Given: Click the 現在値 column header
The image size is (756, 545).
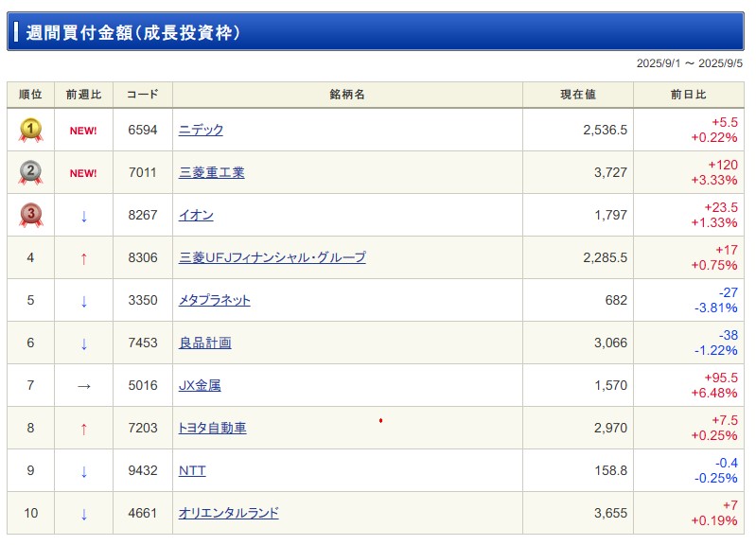Looking at the screenshot, I should (577, 95).
